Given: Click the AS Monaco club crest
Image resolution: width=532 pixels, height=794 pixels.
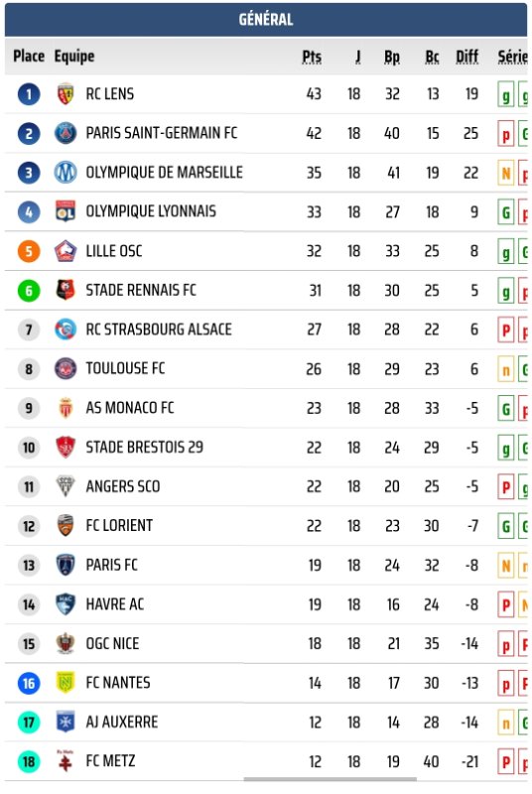Looking at the screenshot, I should click(x=66, y=408).
